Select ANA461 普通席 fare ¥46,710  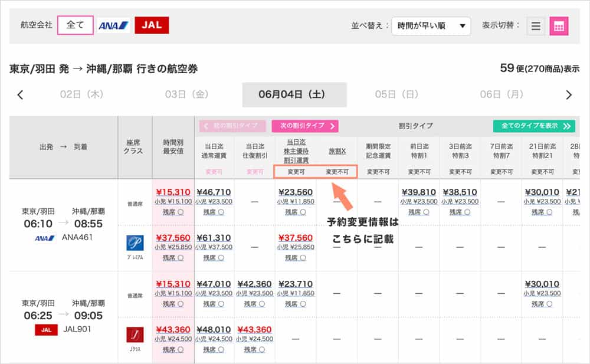click(214, 192)
